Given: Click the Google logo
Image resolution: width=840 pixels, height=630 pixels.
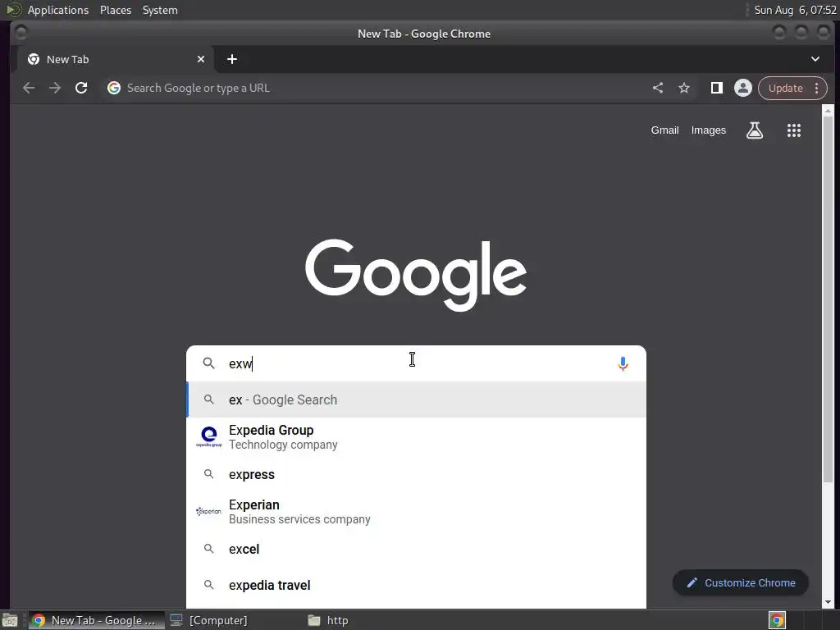Looking at the screenshot, I should click(x=416, y=274).
